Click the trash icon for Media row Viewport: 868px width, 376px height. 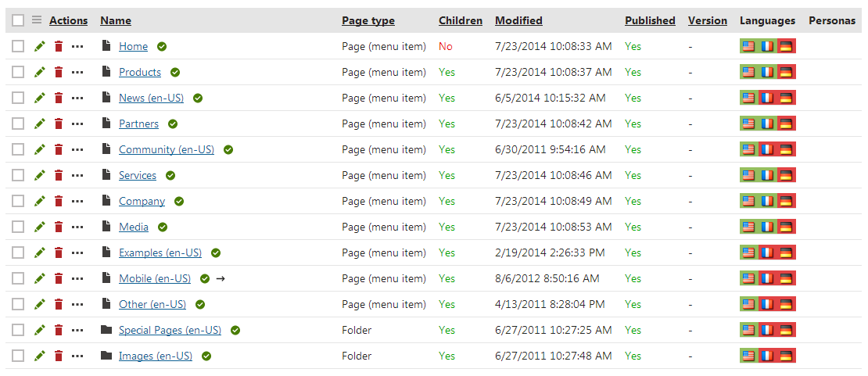59,227
